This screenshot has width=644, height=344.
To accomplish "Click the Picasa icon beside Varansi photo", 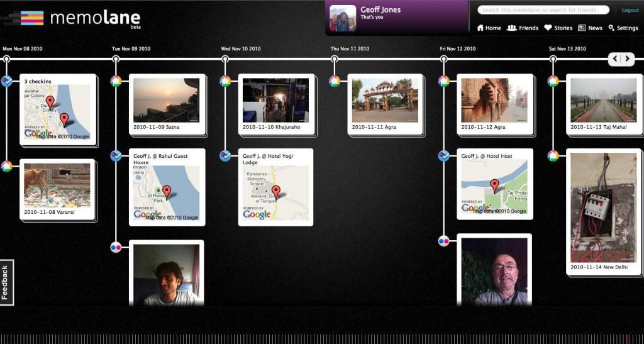I will 6,166.
